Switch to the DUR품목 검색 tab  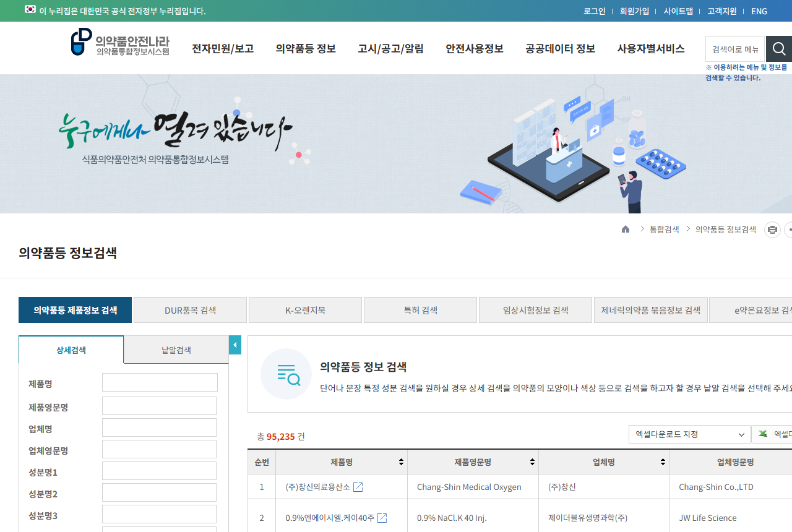tap(190, 310)
